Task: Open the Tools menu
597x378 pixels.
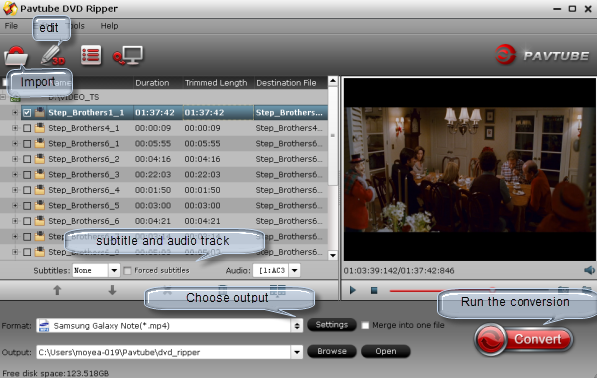Action: click(x=78, y=26)
